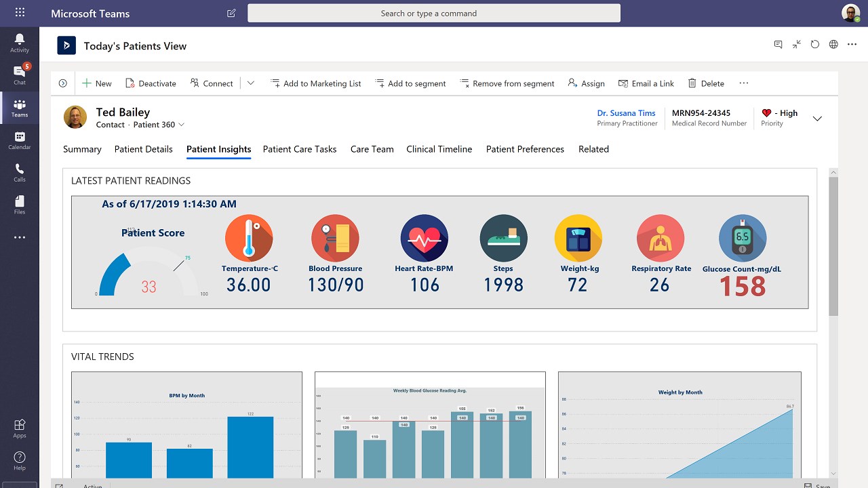Click the vertical scrollbar thumb
This screenshot has width=868, height=488.
(x=833, y=245)
